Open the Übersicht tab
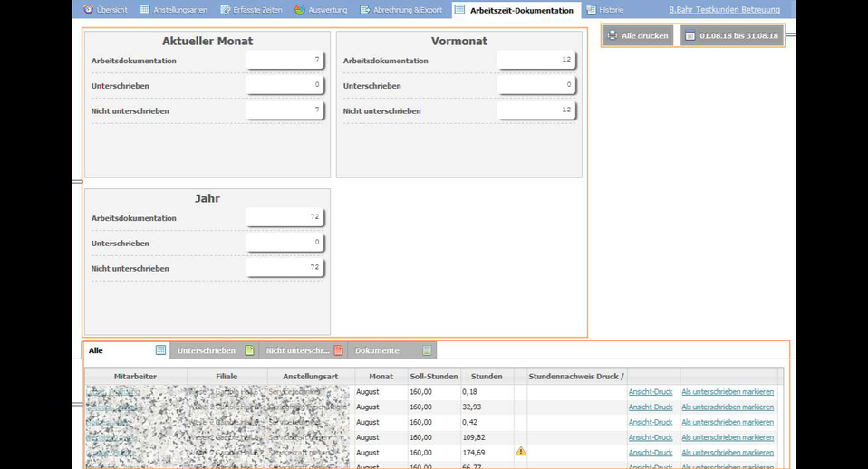 105,9
